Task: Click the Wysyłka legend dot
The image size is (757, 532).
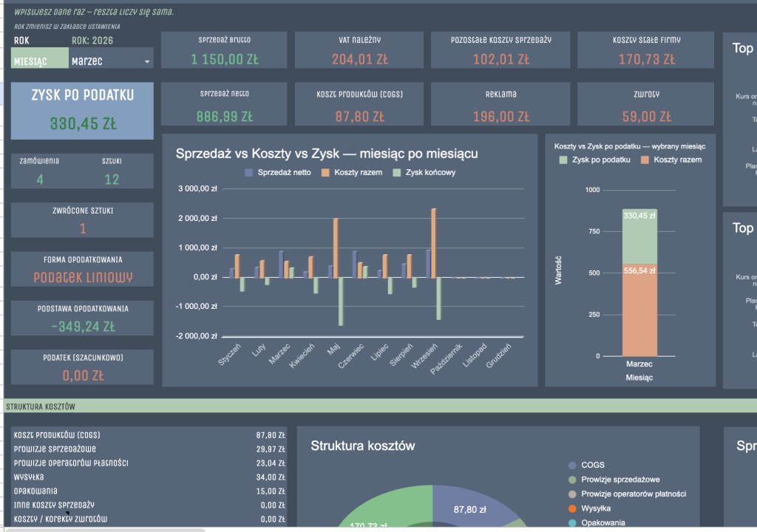Action: pyautogui.click(x=572, y=509)
